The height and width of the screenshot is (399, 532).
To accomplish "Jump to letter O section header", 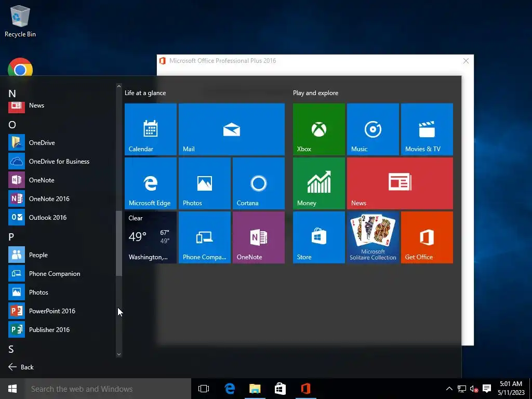I will tap(12, 125).
